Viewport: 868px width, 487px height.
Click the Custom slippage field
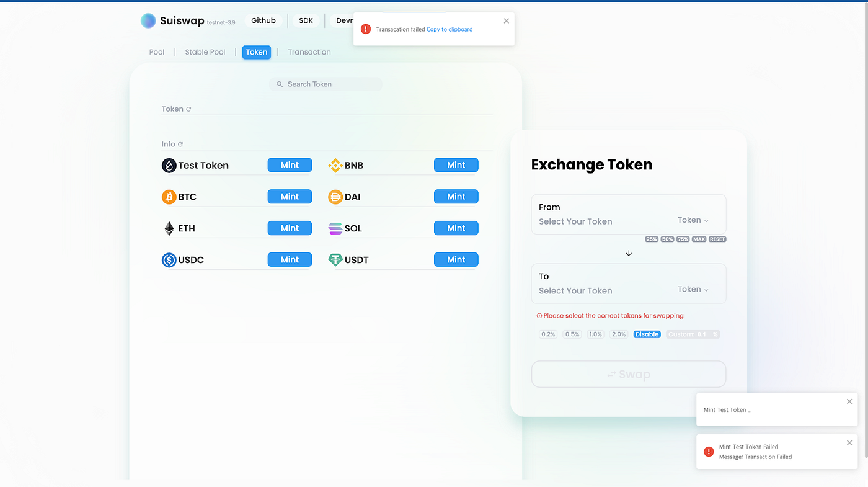(x=693, y=334)
